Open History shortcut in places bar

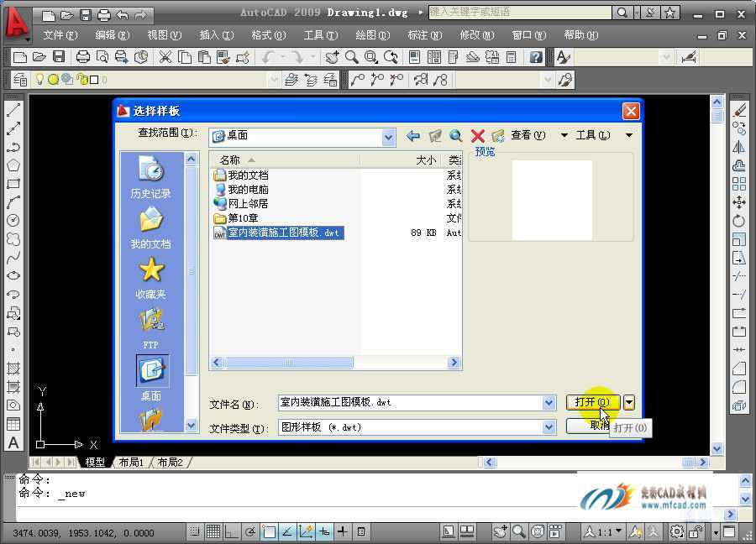[x=151, y=176]
